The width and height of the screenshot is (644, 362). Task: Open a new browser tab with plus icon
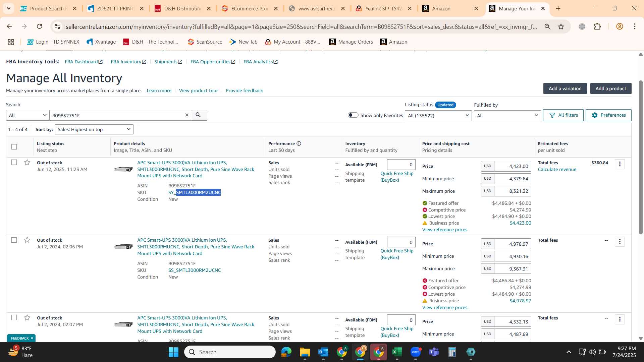(x=558, y=8)
